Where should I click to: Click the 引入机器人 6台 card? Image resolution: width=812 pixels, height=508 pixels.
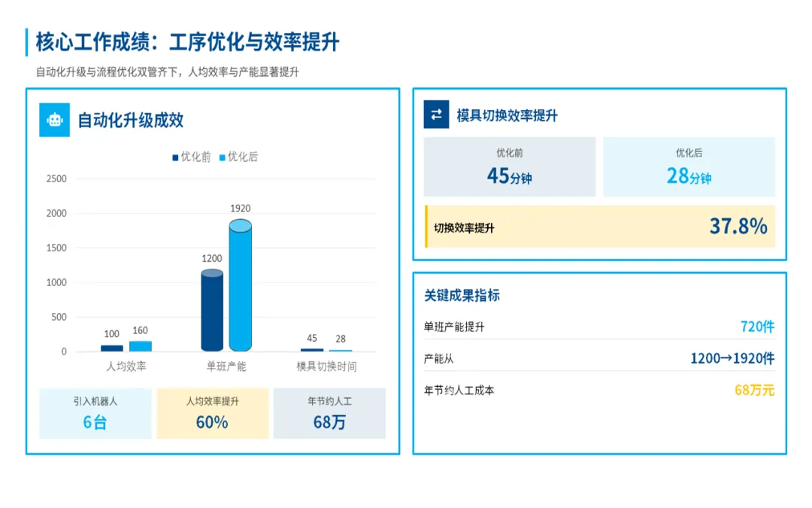(95, 413)
